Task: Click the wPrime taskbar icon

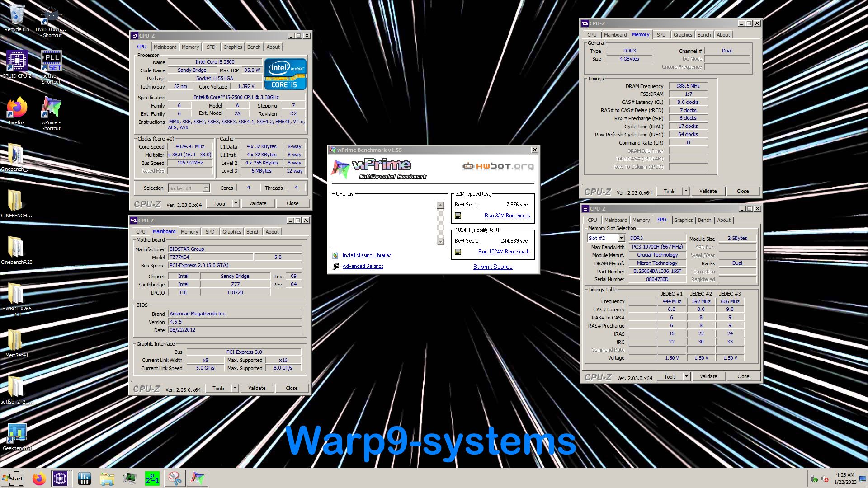Action: click(x=197, y=479)
